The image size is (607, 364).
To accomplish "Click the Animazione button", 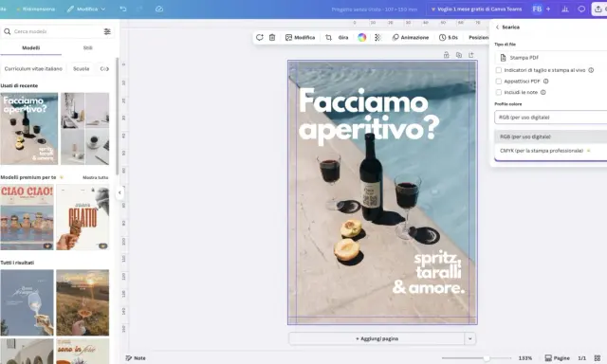I will [411, 38].
